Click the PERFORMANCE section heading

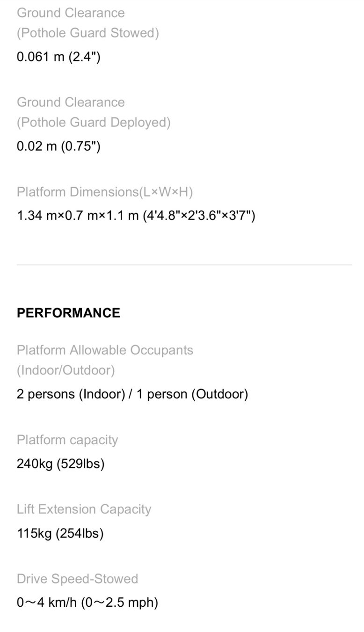[x=68, y=313]
